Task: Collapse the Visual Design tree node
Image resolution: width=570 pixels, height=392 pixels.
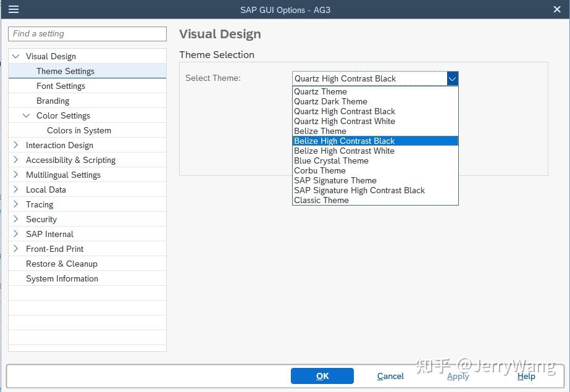Action: [x=15, y=56]
